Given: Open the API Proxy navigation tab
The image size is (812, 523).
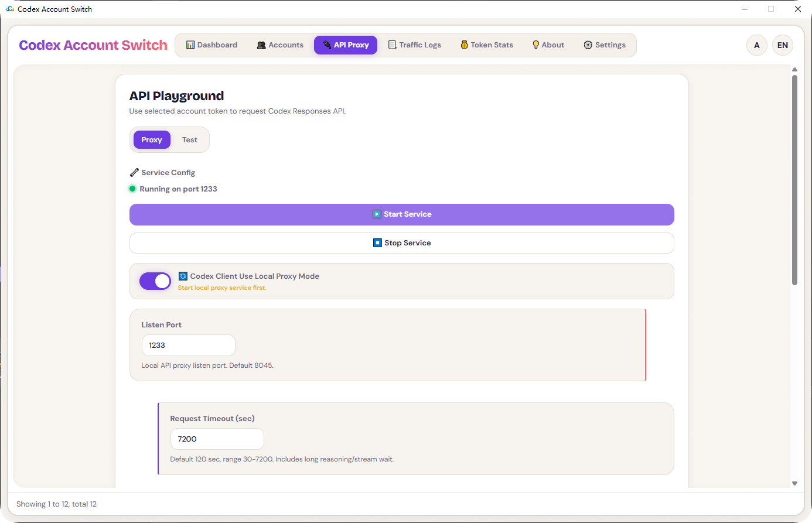Looking at the screenshot, I should click(345, 45).
